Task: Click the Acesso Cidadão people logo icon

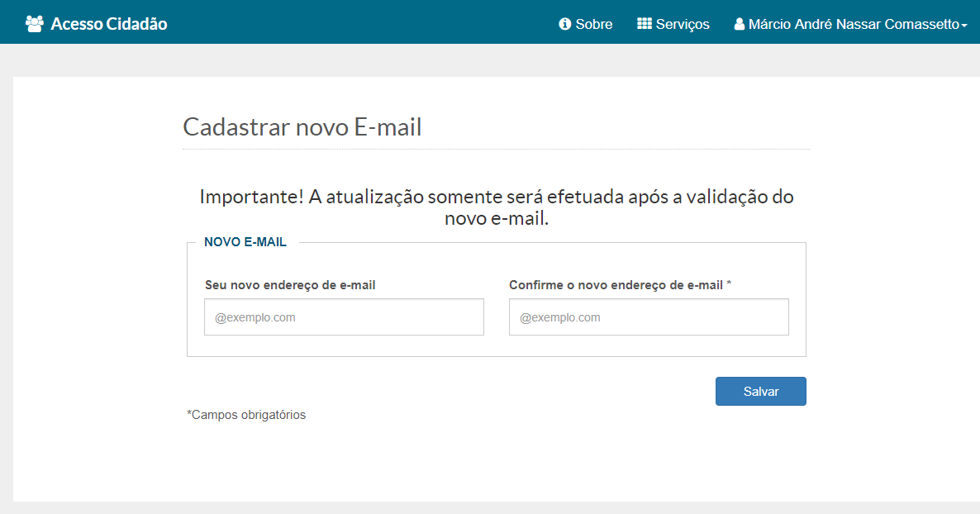Action: pyautogui.click(x=35, y=24)
